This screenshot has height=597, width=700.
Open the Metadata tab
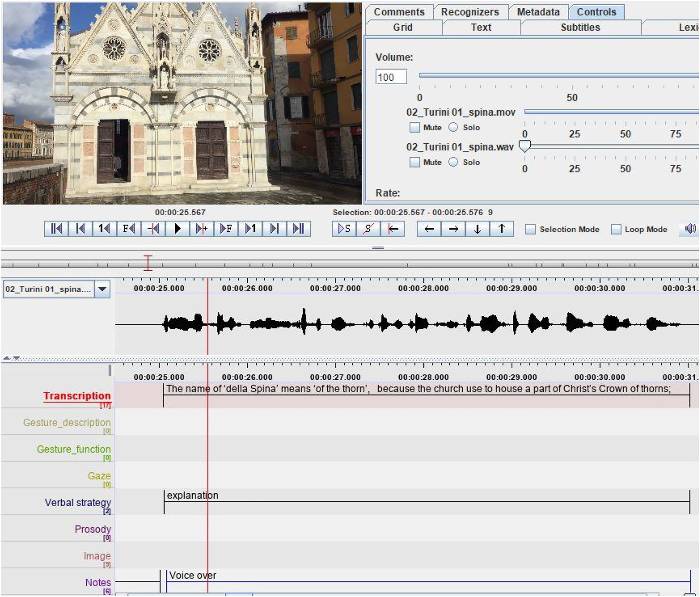tap(539, 12)
